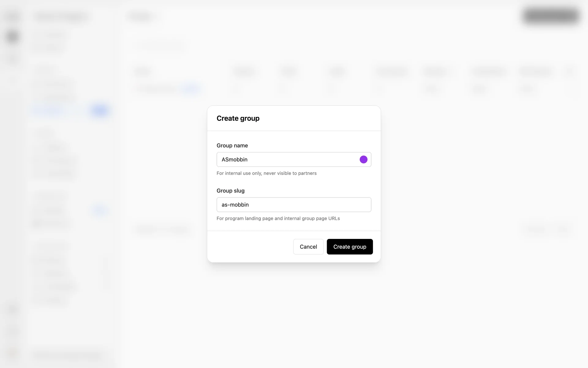Click the "ASmobbin" text in name field
588x368 pixels.
pos(234,159)
